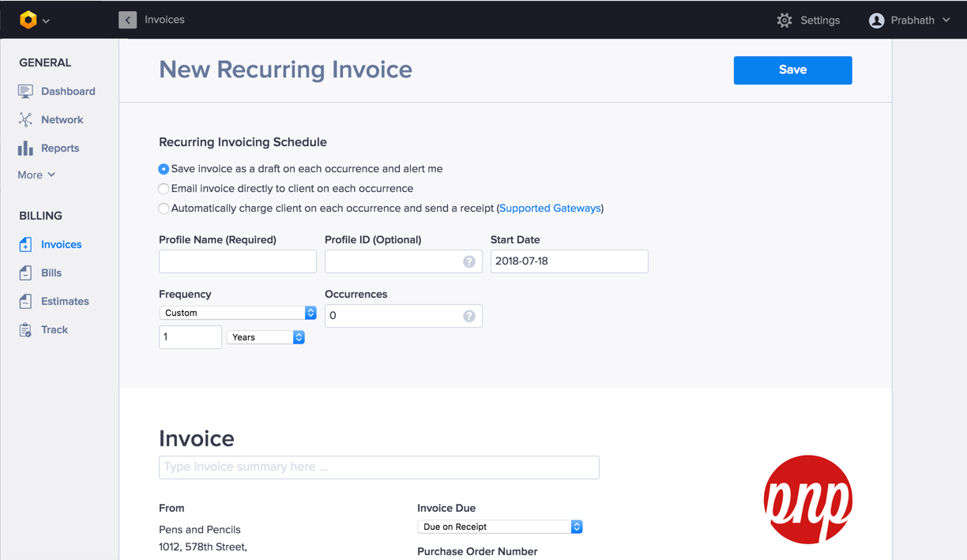
Task: Open the Years interval unit dropdown
Action: point(265,337)
